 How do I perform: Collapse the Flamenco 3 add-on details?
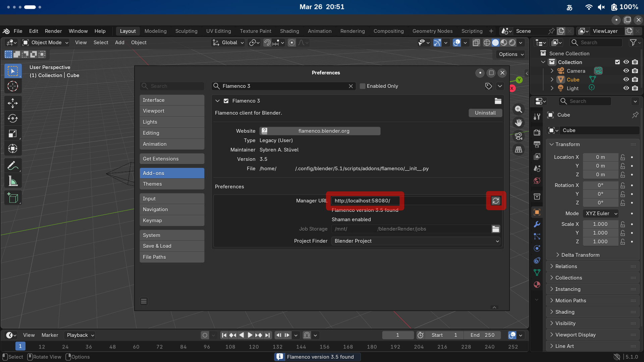pos(217,101)
